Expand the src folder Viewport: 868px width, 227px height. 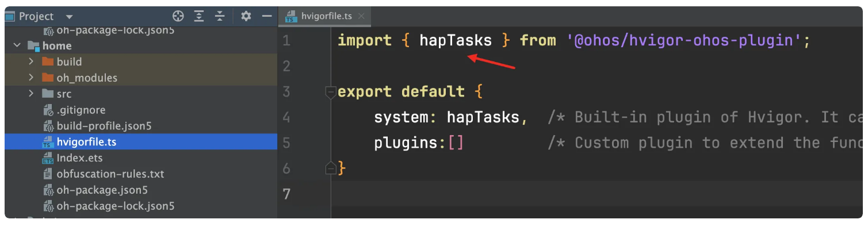(32, 94)
